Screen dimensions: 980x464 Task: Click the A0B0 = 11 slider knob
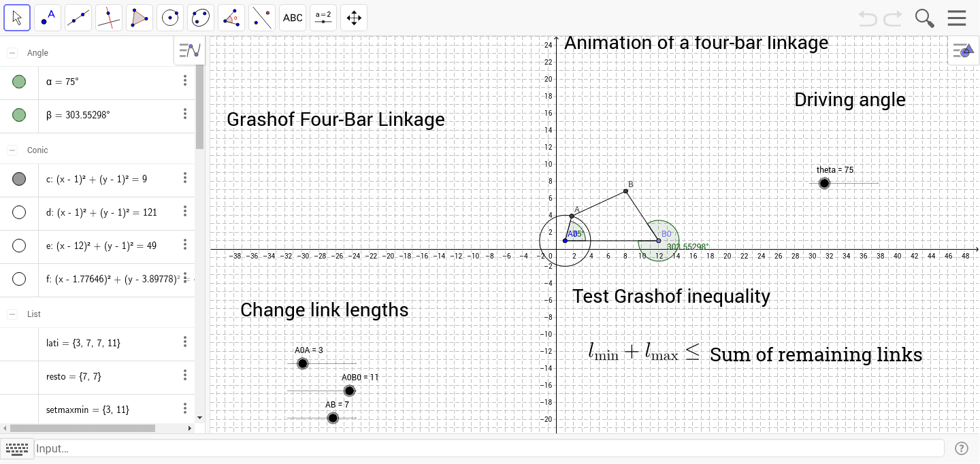349,391
